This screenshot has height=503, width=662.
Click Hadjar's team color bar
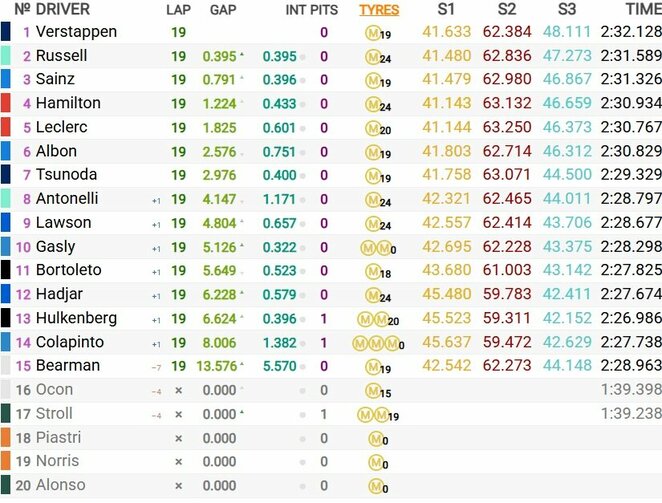[6, 294]
